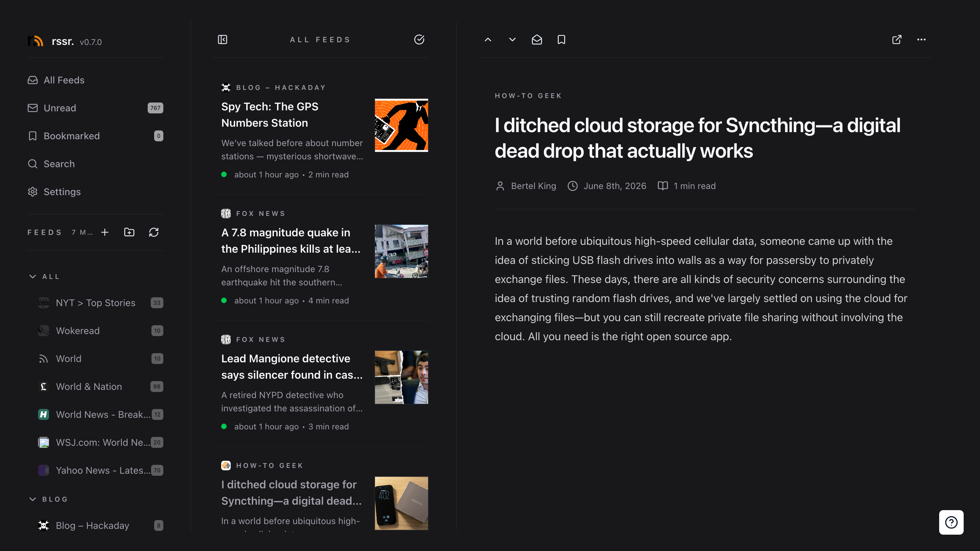Image resolution: width=980 pixels, height=551 pixels.
Task: Click Syncthing phone thumbnail
Action: (x=402, y=503)
